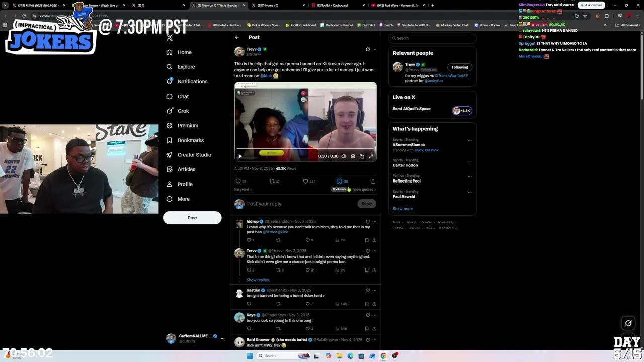The width and height of the screenshot is (644, 362).
Task: Click Show more under What's happening
Action: pos(403,209)
